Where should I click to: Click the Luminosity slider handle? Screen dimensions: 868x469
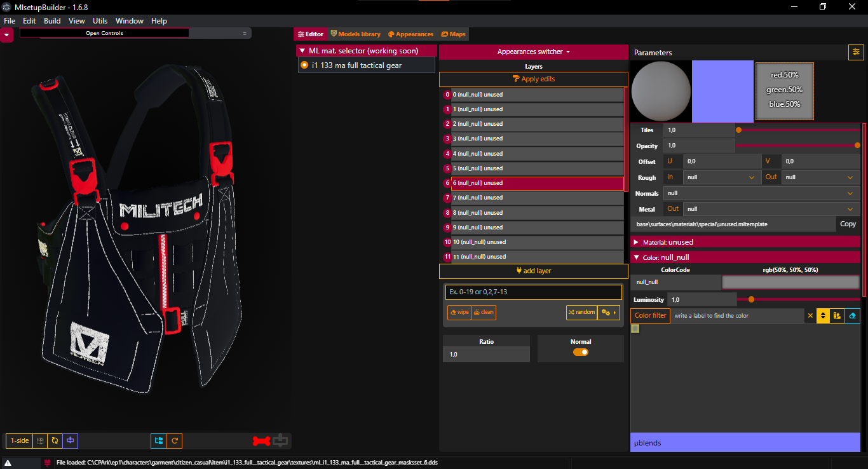(x=751, y=299)
